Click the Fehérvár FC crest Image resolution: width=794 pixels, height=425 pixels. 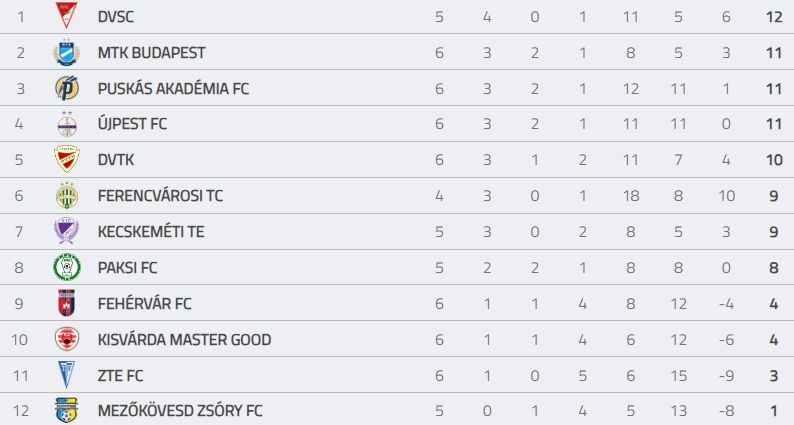[x=66, y=303]
